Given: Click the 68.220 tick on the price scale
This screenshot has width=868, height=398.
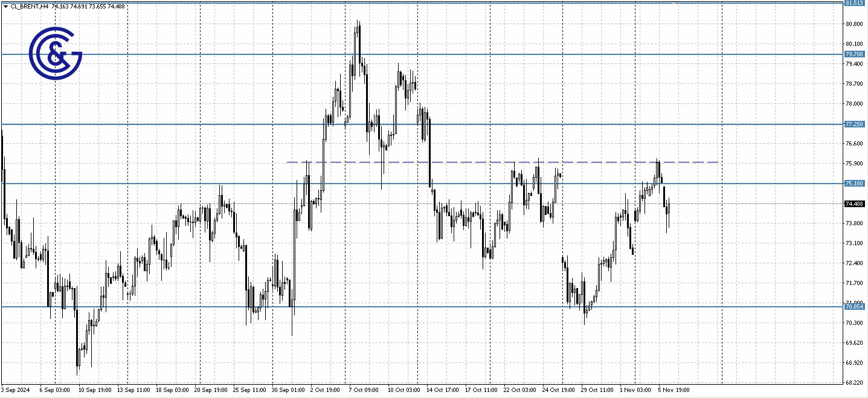Looking at the screenshot, I should tap(854, 383).
